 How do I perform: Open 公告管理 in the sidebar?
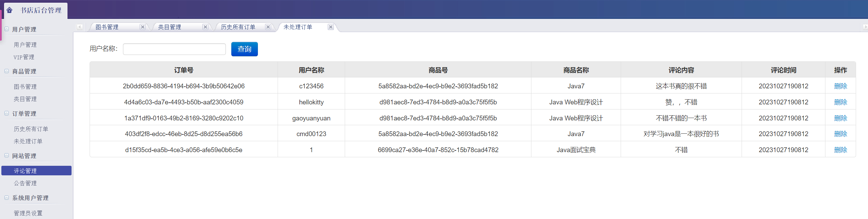(x=25, y=183)
